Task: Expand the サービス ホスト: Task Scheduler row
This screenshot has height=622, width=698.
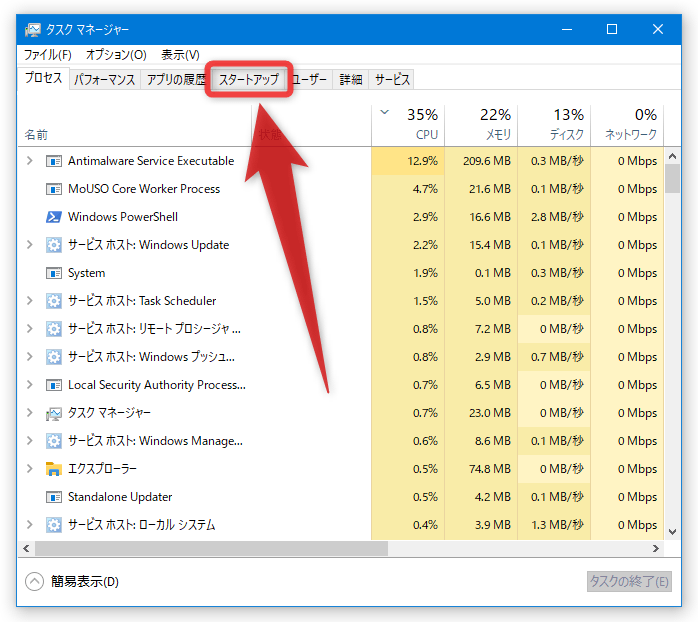Action: tap(29, 301)
